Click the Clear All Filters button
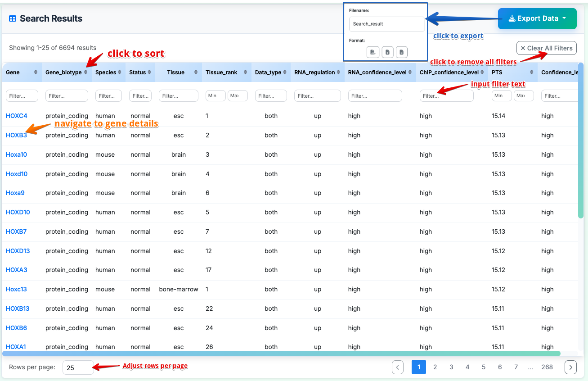 (x=546, y=48)
